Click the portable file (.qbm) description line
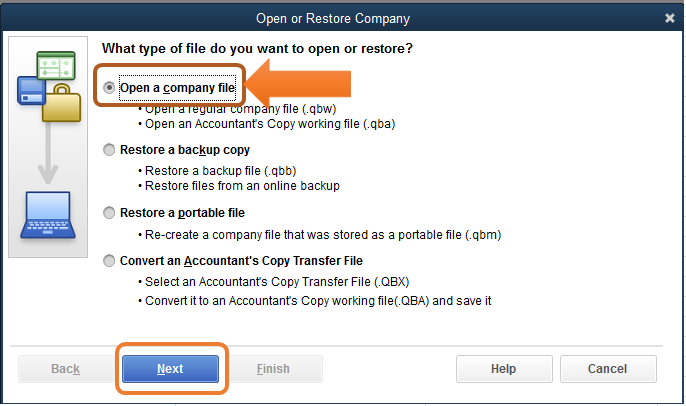 320,235
